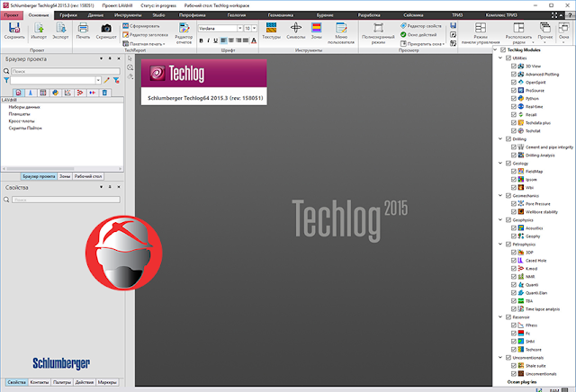Click the clear filter funnel icon
Viewport: 576px width, 392px height.
coord(116,80)
